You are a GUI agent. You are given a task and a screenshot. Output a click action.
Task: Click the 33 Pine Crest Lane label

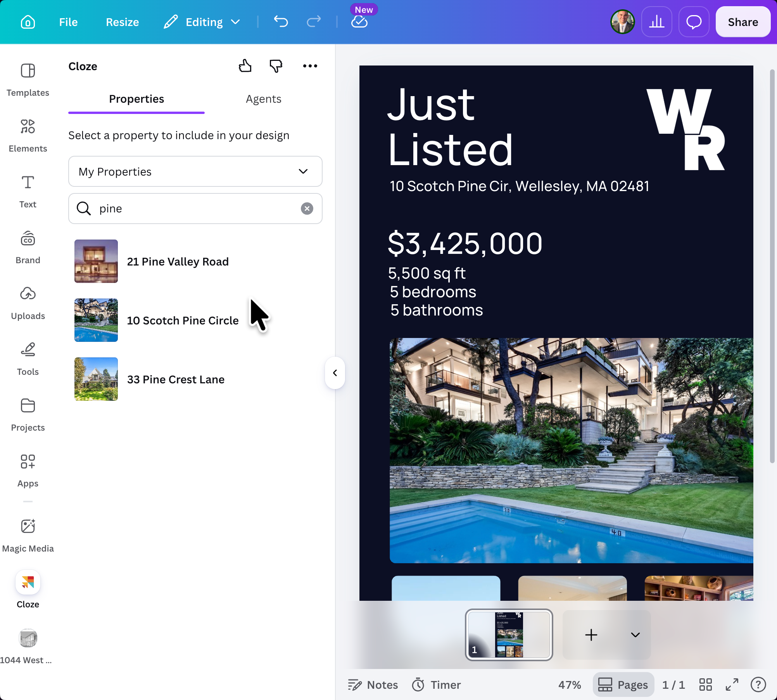point(176,379)
